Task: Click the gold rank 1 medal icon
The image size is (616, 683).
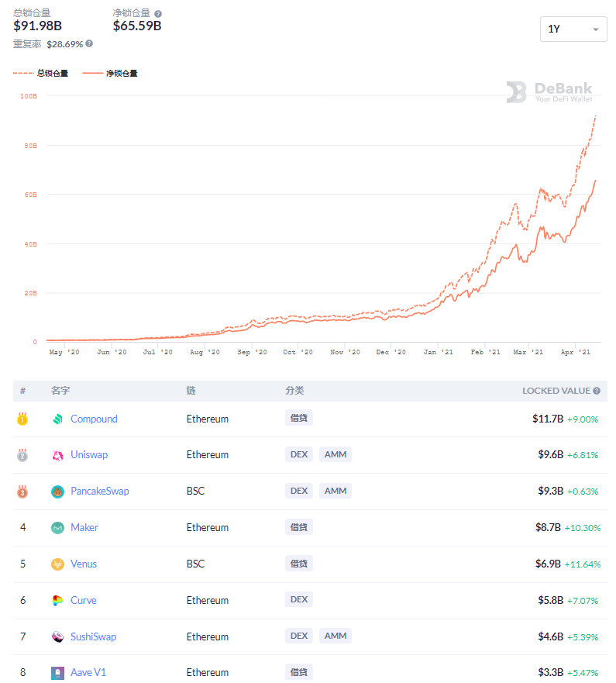Action: coord(22,419)
